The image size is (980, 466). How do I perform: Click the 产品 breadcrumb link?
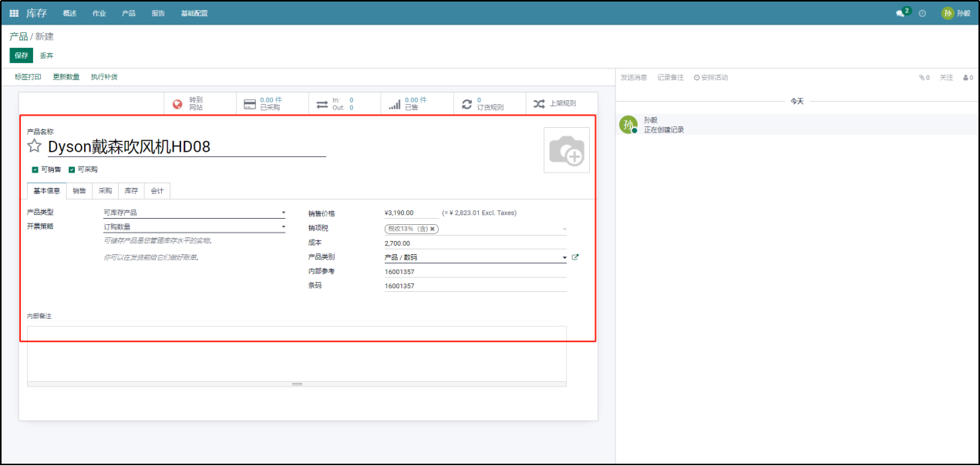pos(19,36)
